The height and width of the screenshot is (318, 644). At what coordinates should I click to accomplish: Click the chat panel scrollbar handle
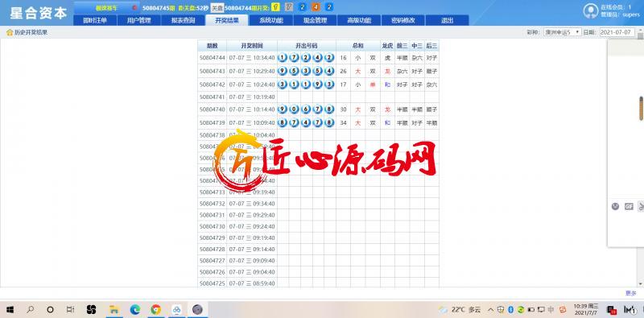point(641,109)
